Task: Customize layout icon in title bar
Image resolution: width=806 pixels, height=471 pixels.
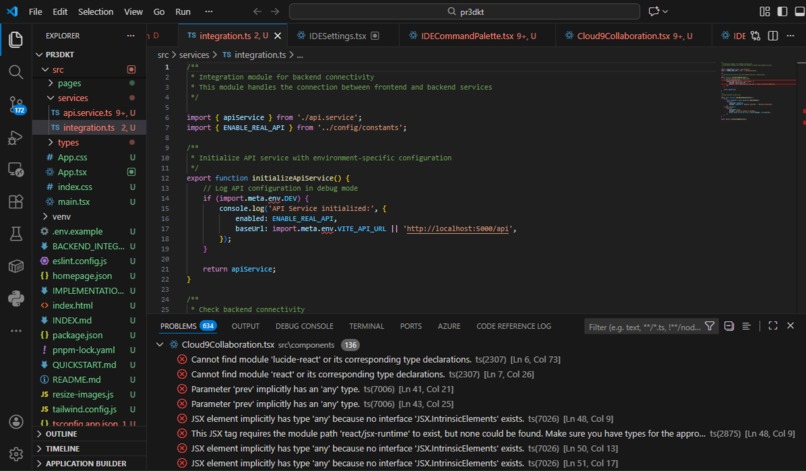Action: click(765, 11)
